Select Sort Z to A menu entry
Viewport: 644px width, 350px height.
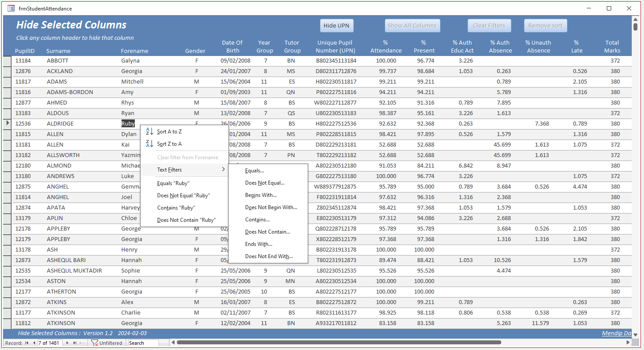(184, 144)
